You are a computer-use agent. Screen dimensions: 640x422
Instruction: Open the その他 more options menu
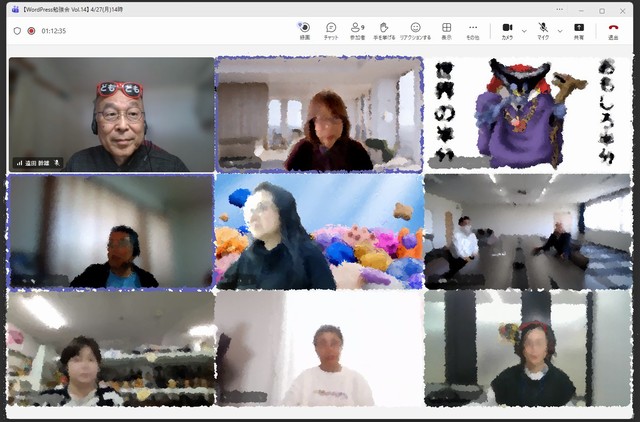(x=473, y=30)
